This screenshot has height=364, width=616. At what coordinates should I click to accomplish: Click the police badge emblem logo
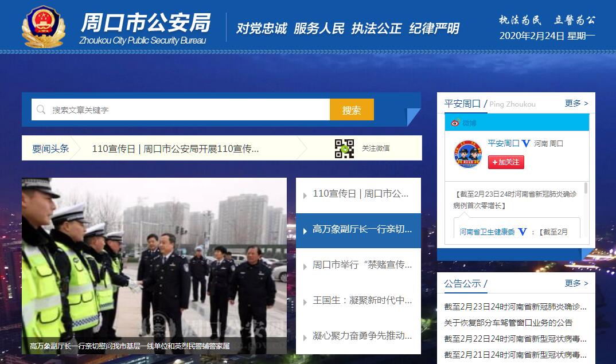pos(44,27)
